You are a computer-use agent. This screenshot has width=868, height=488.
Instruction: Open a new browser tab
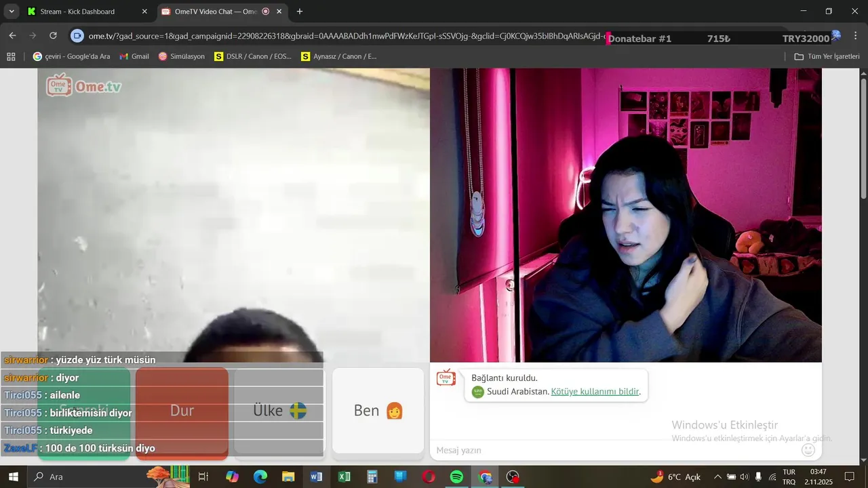coord(300,12)
